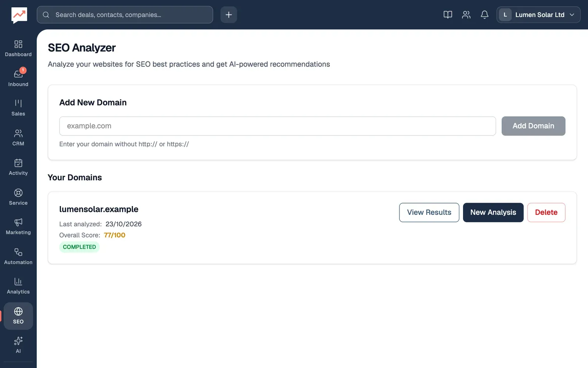Click the lumensolar.example domain name
This screenshot has width=588, height=368.
tap(99, 209)
